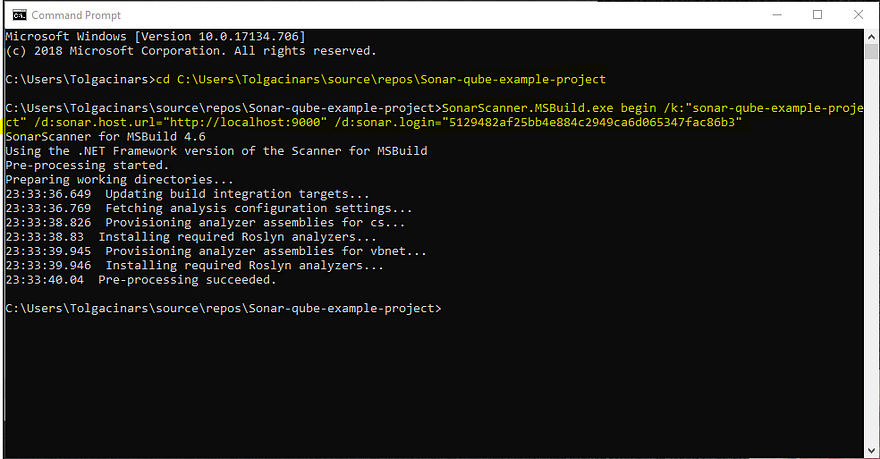Image resolution: width=880 pixels, height=459 pixels.
Task: Maximize the Command Prompt window
Action: 818,15
